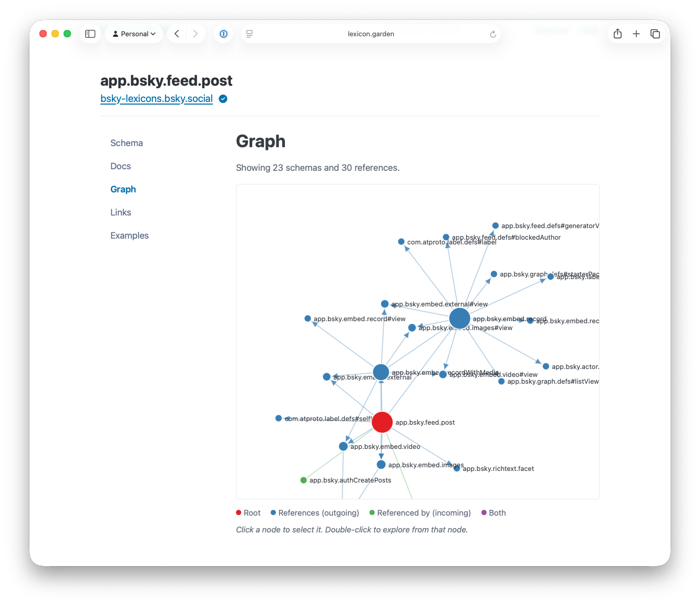Click the app.bsky.richtext.facet node
700x605 pixels.
457,468
